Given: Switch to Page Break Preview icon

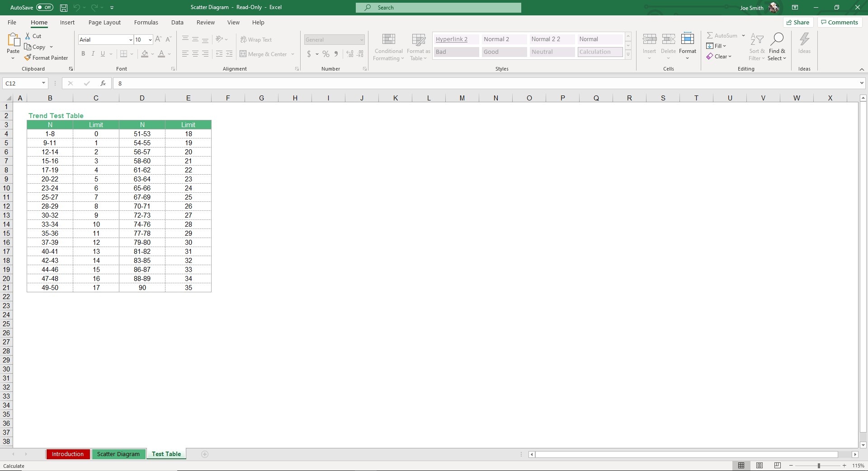Looking at the screenshot, I should point(778,466).
